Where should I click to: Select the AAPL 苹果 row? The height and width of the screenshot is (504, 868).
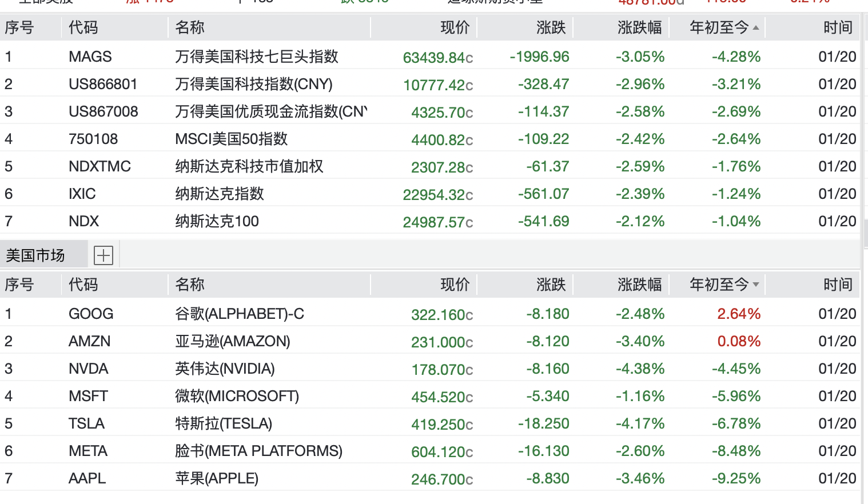pos(217,478)
